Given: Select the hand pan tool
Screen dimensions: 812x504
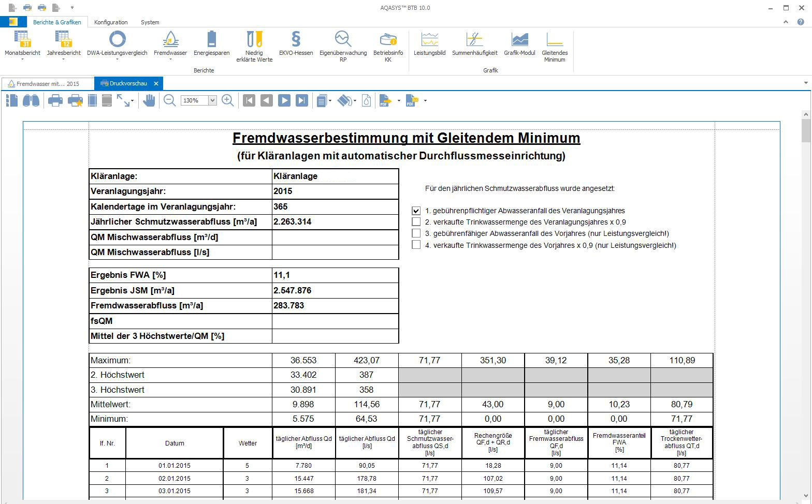Looking at the screenshot, I should click(149, 100).
